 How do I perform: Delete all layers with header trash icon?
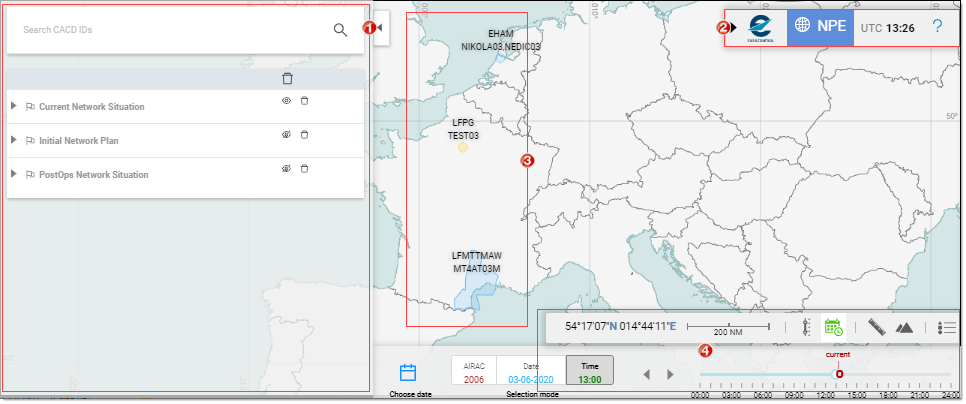click(x=288, y=78)
